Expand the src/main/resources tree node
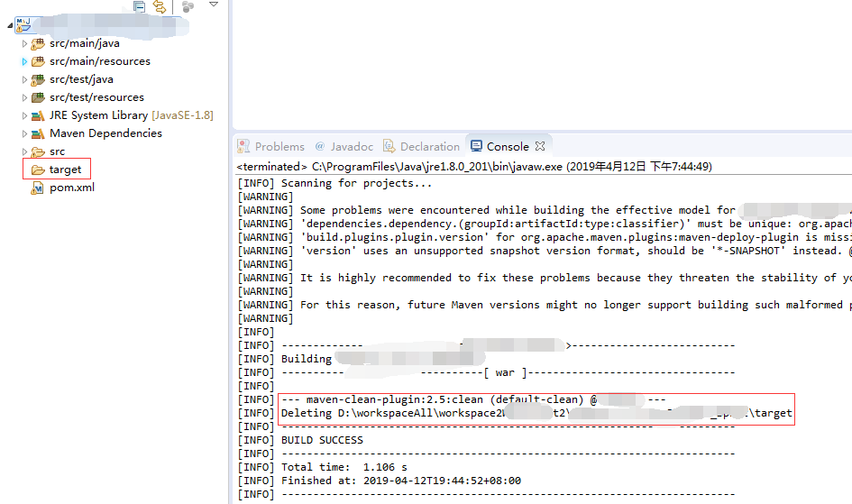Image resolution: width=852 pixels, height=504 pixels. 25,61
